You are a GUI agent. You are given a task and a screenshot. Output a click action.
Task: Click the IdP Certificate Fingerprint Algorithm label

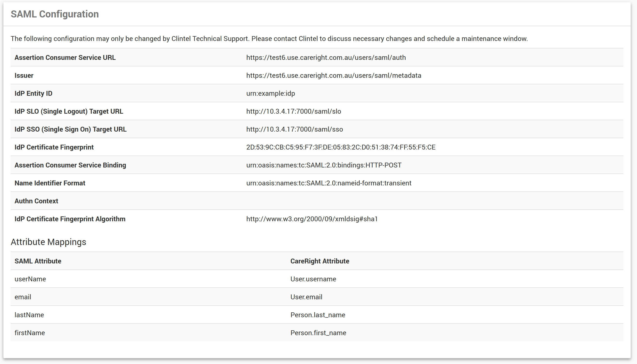70,219
